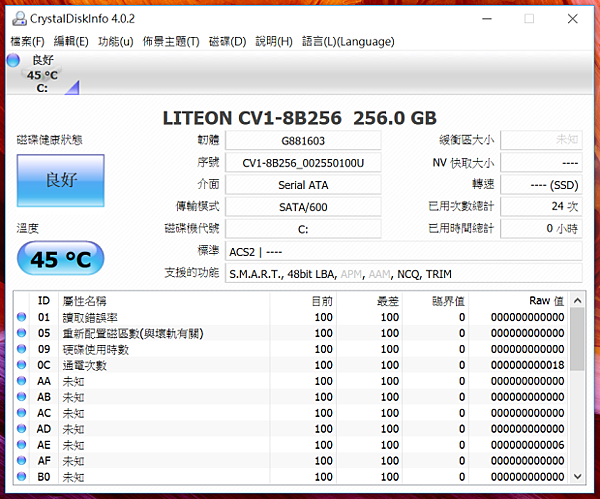600x499 pixels.
Task: Click raw value 000000000018
Action: [527, 365]
